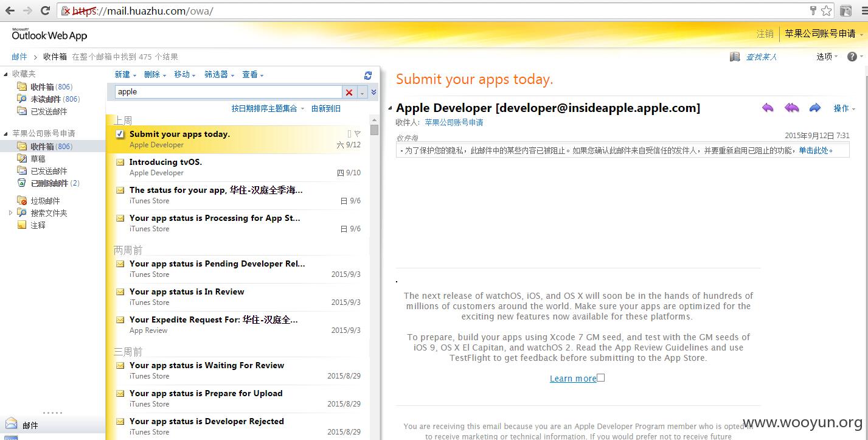Open the 筛选器 filter dropdown
Viewport: 868px width, 440px height.
[x=220, y=75]
